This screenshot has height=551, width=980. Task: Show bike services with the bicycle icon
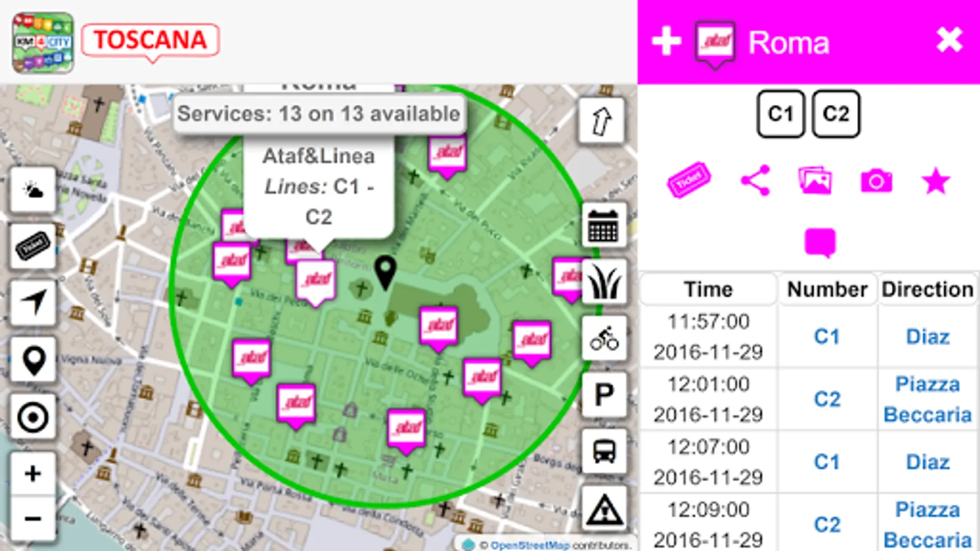point(604,338)
